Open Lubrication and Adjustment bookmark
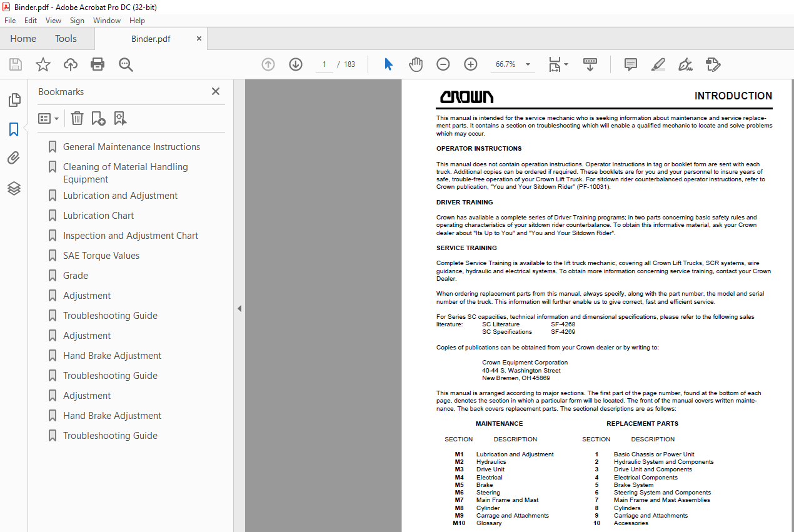The width and height of the screenshot is (794, 532). [x=120, y=196]
